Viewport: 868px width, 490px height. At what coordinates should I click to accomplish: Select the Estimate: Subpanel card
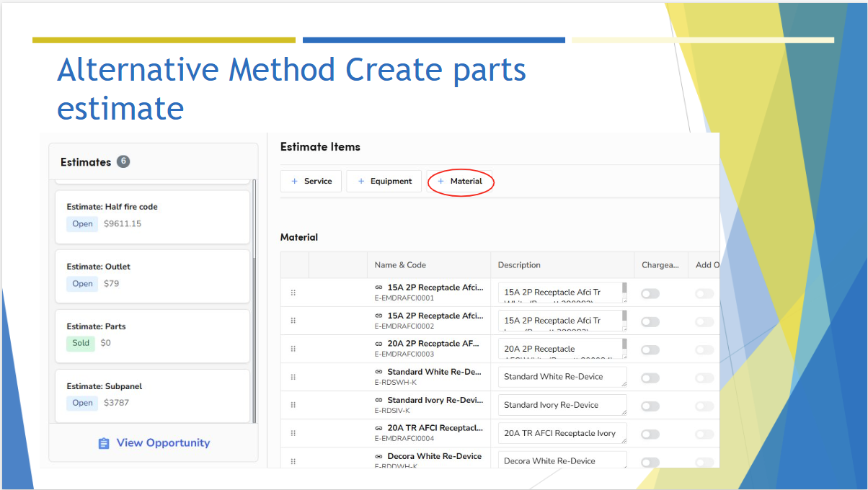152,395
